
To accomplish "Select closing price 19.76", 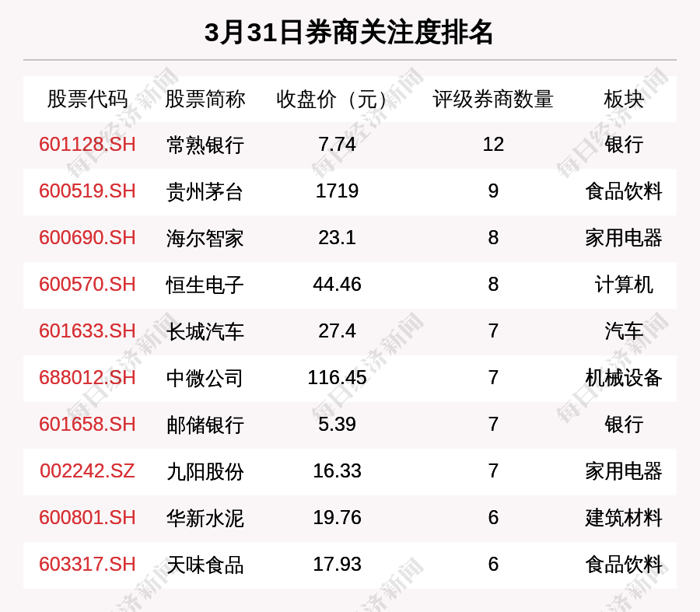I will tap(337, 518).
